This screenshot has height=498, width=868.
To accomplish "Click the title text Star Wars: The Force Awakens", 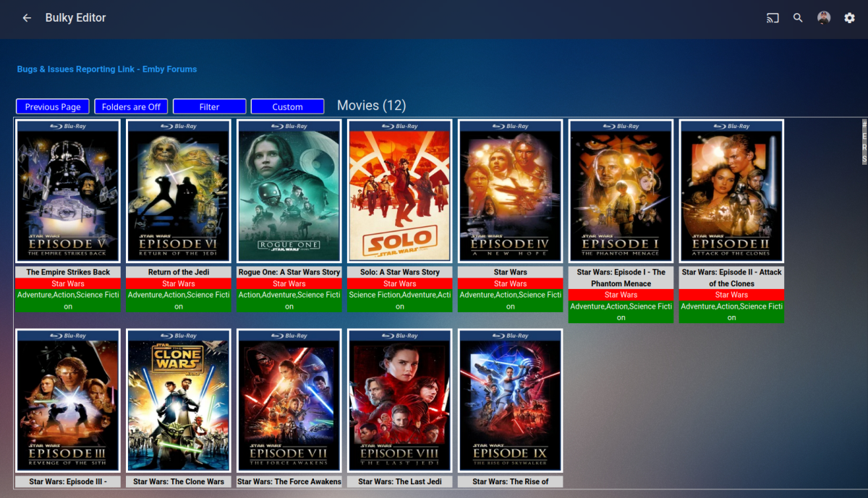I will pos(289,481).
